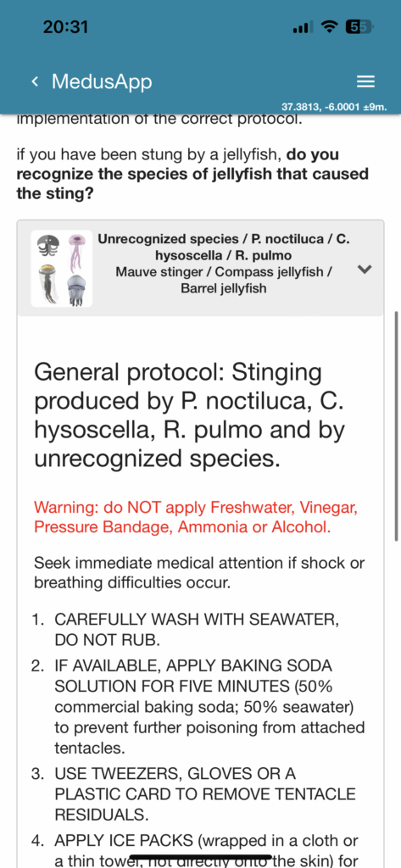
Task: Tap the yellow Compass jellyfish image
Action: (48, 284)
